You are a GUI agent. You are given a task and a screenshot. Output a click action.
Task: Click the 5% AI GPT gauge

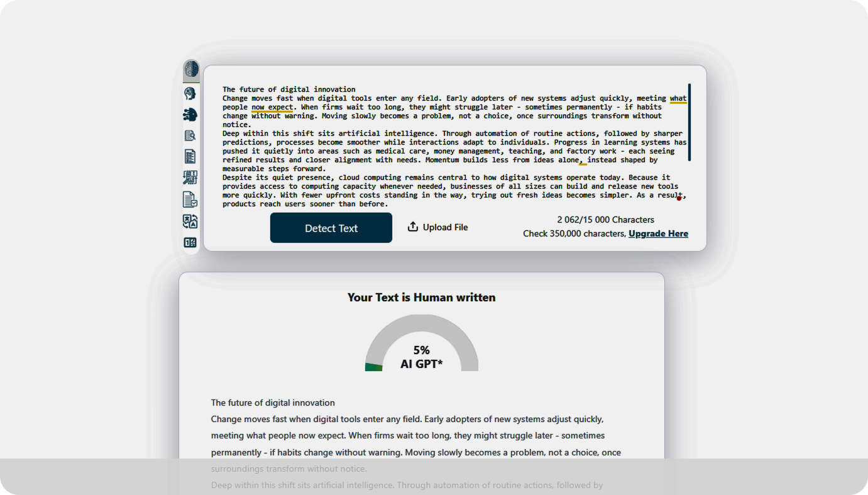click(422, 343)
